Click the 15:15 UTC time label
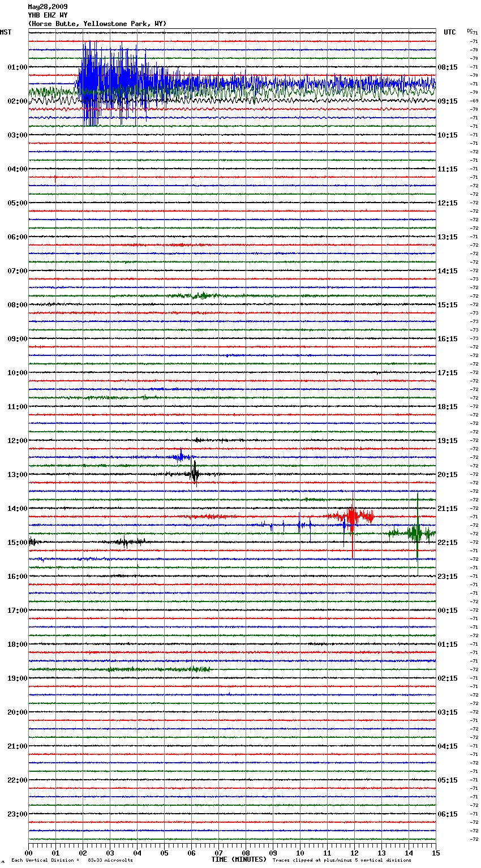Viewport: 481px width, 868px height. pyautogui.click(x=448, y=305)
